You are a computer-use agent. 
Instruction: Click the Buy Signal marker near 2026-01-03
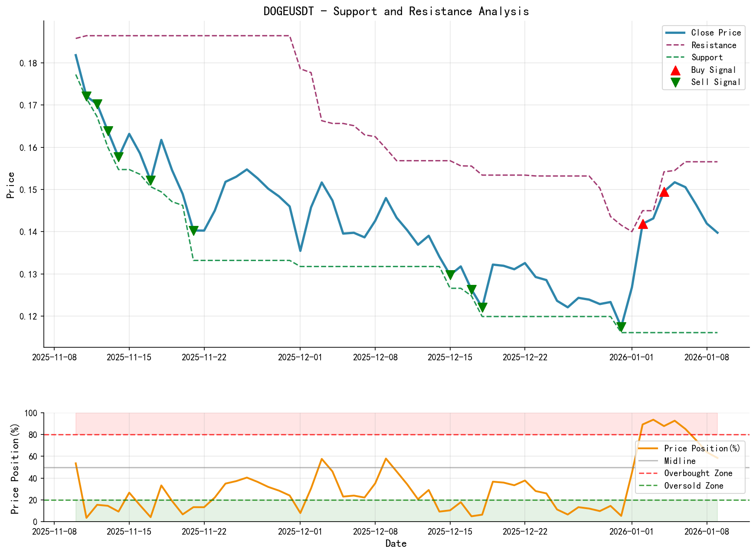pyautogui.click(x=664, y=191)
